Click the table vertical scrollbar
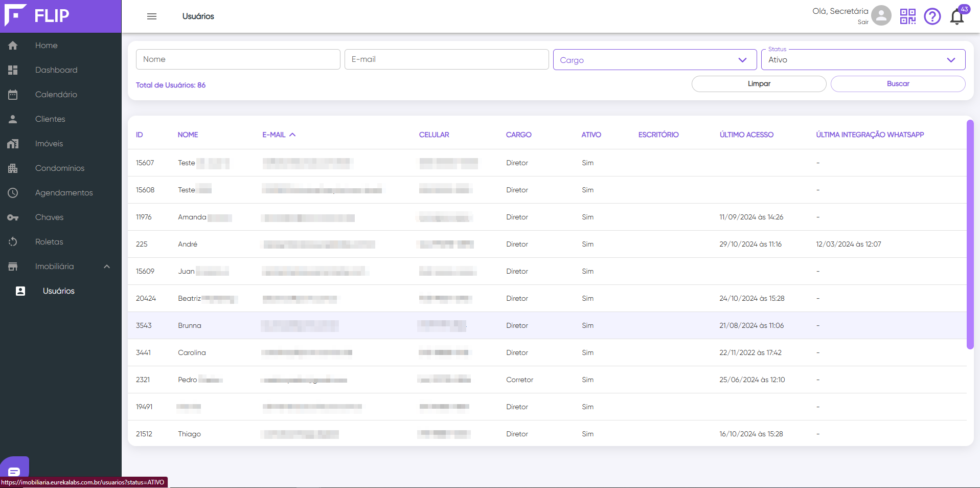This screenshot has height=488, width=980. pyautogui.click(x=970, y=234)
